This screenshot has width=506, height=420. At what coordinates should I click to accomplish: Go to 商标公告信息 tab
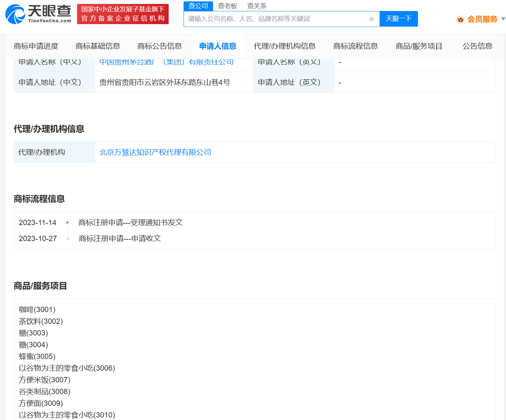click(x=159, y=46)
